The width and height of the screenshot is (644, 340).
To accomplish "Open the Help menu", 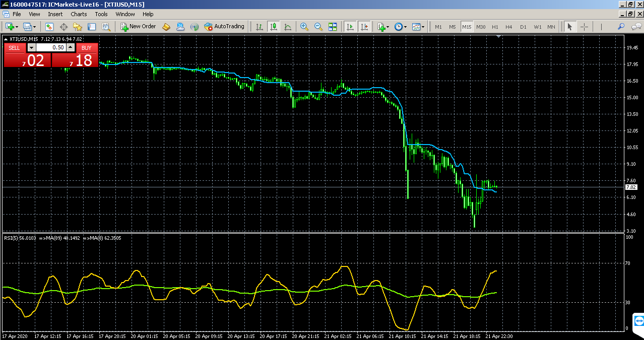I will [148, 14].
